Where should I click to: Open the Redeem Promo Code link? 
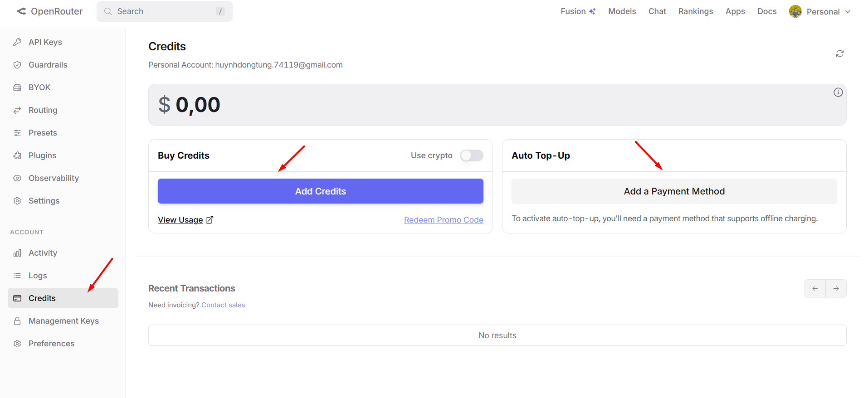443,220
